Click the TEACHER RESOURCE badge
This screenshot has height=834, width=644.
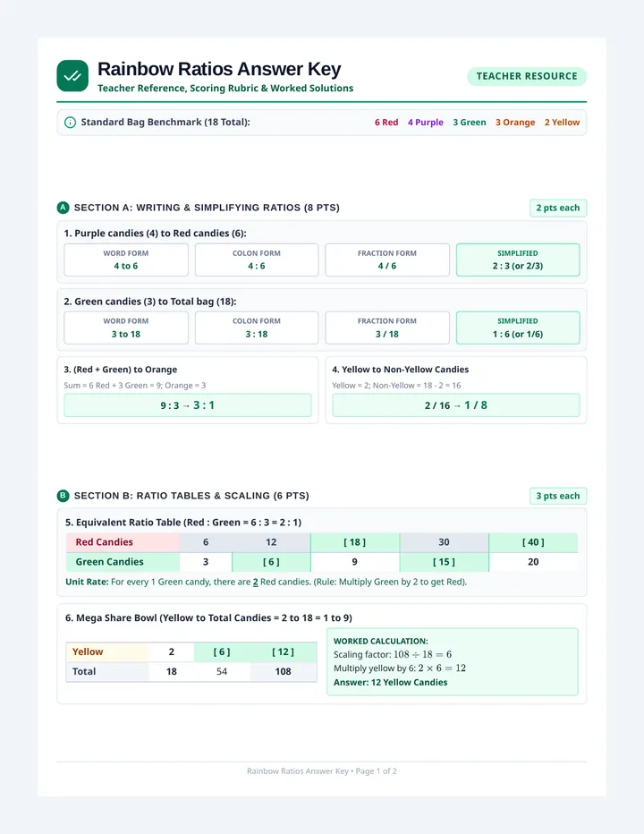(527, 76)
